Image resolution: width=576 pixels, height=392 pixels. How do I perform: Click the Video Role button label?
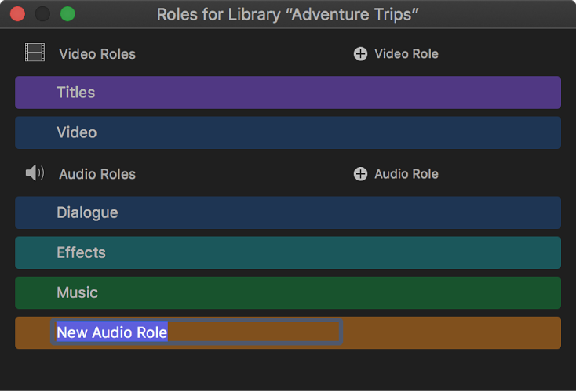coord(406,54)
